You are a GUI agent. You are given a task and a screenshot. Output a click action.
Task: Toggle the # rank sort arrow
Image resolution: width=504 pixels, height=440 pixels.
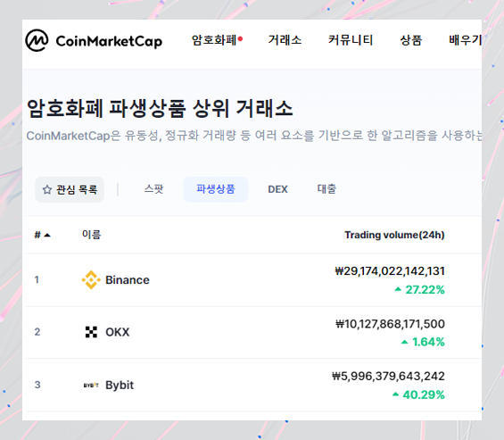tap(47, 235)
